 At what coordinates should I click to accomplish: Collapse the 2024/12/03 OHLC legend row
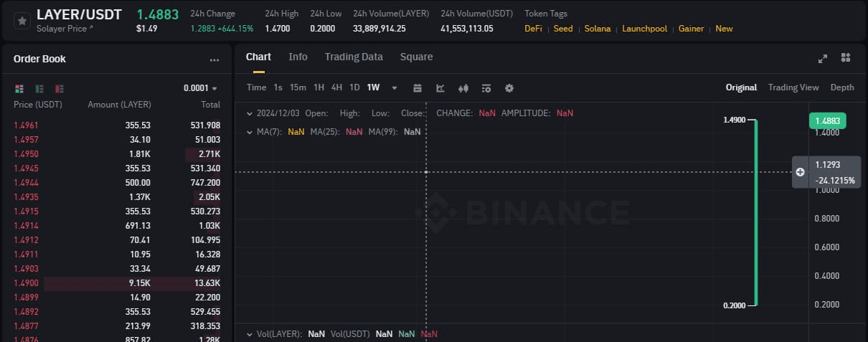tap(249, 113)
